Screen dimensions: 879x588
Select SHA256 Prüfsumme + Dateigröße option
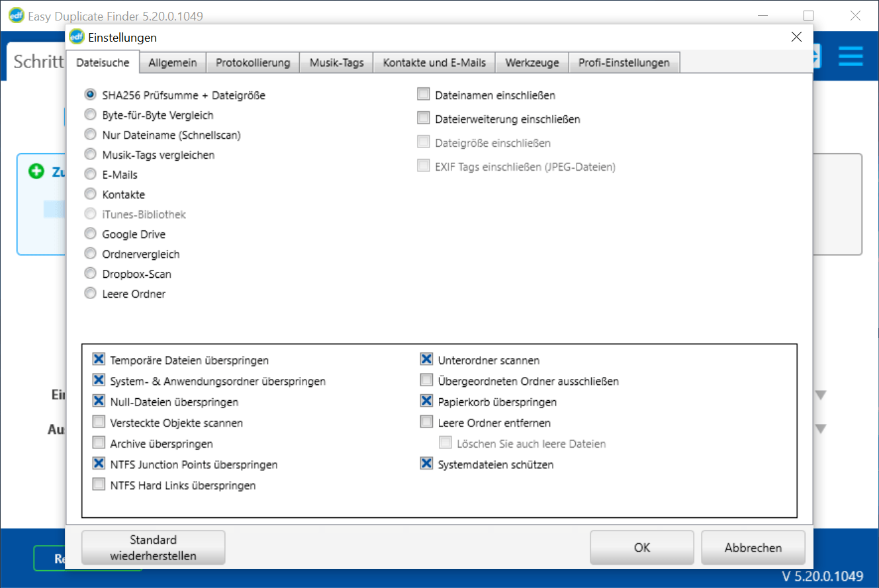click(x=91, y=95)
